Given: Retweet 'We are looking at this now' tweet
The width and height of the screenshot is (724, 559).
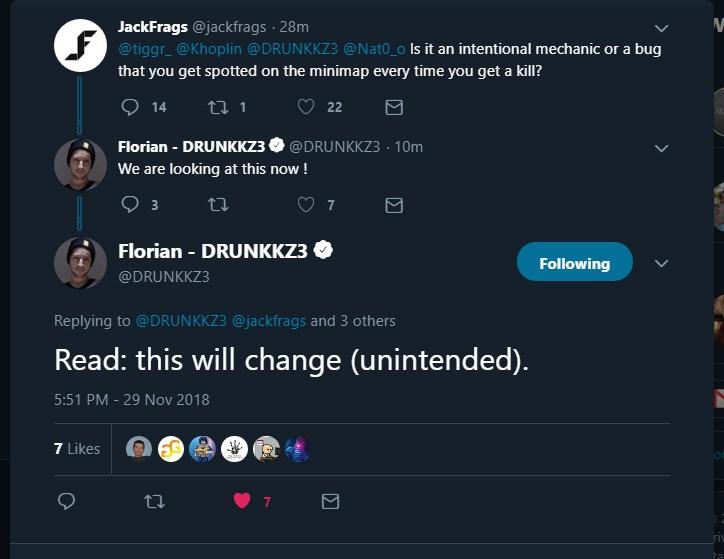Looking at the screenshot, I should (216, 205).
